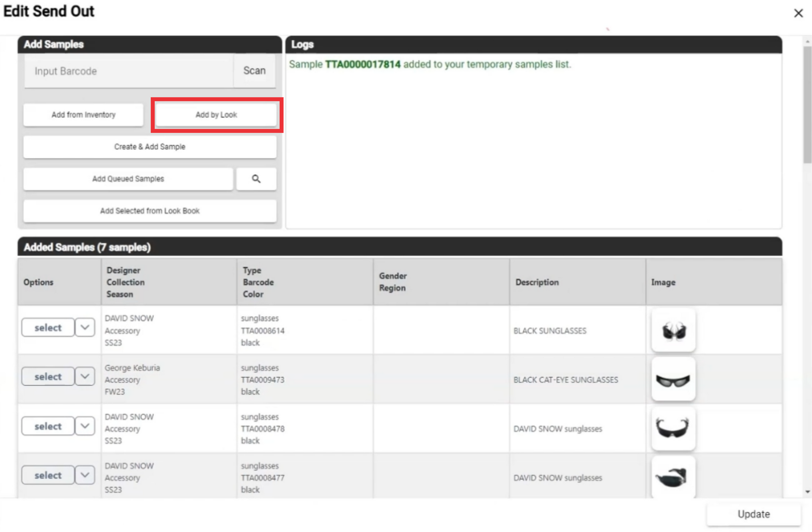This screenshot has width=812, height=532.
Task: Expand dropdown chevron for TTA0008478 row
Action: pyautogui.click(x=85, y=426)
